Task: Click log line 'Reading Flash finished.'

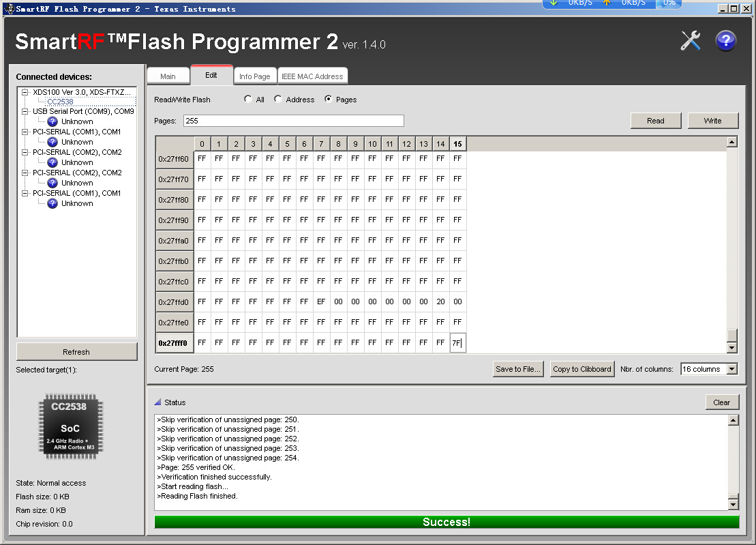Action: [x=197, y=496]
